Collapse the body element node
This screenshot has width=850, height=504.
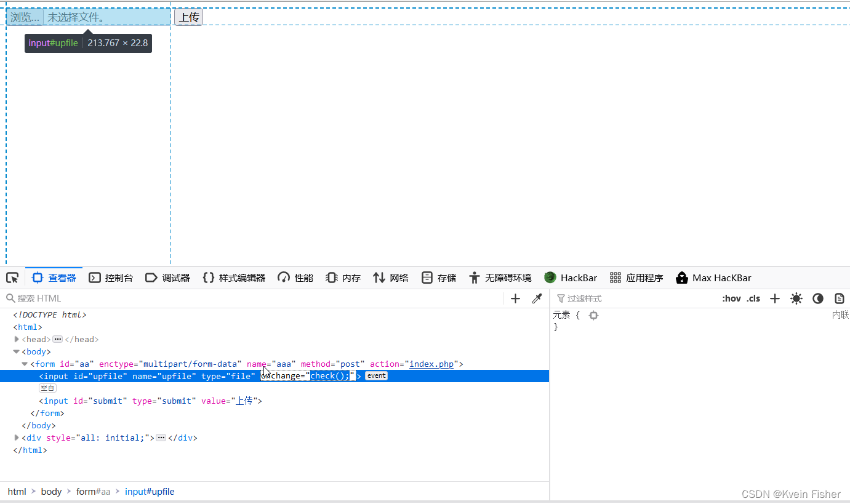(x=17, y=351)
